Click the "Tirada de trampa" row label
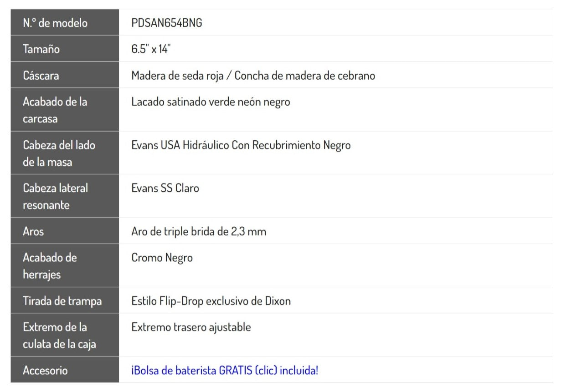The image size is (566, 392). click(x=62, y=301)
